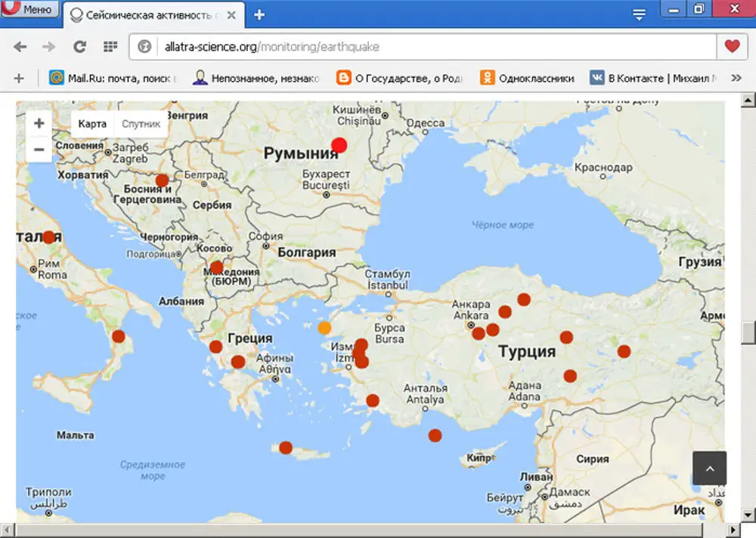The height and width of the screenshot is (538, 756).
Task: Click the orange earthquake marker near Izmir
Action: (324, 328)
